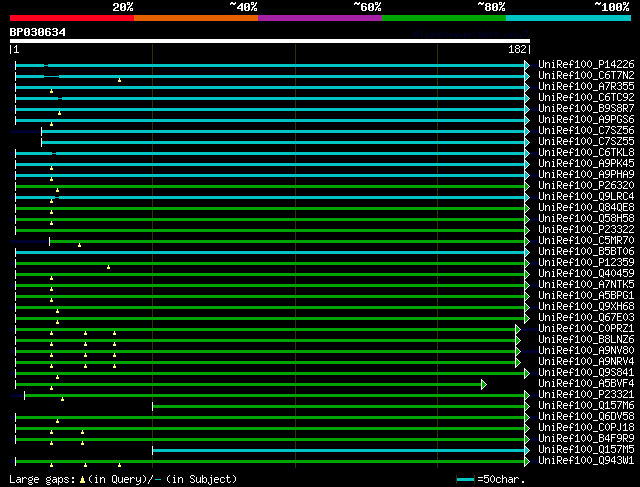Click UniRef100_Q157M6 label

pos(586,406)
